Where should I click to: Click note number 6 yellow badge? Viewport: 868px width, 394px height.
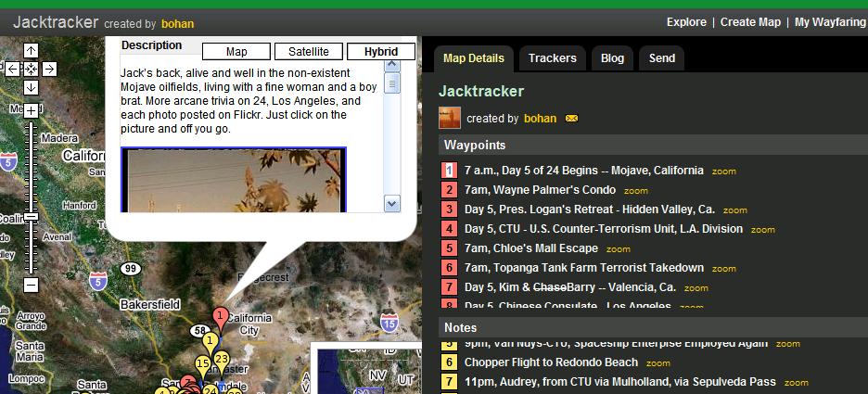pos(450,362)
